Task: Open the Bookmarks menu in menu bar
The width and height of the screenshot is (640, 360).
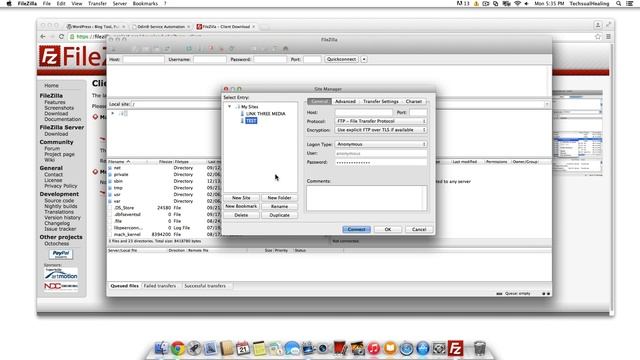Action: tap(145, 3)
